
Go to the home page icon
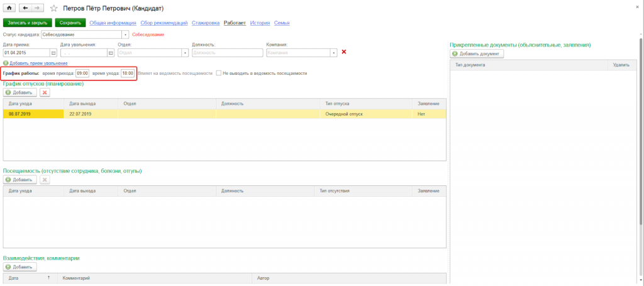(x=9, y=8)
